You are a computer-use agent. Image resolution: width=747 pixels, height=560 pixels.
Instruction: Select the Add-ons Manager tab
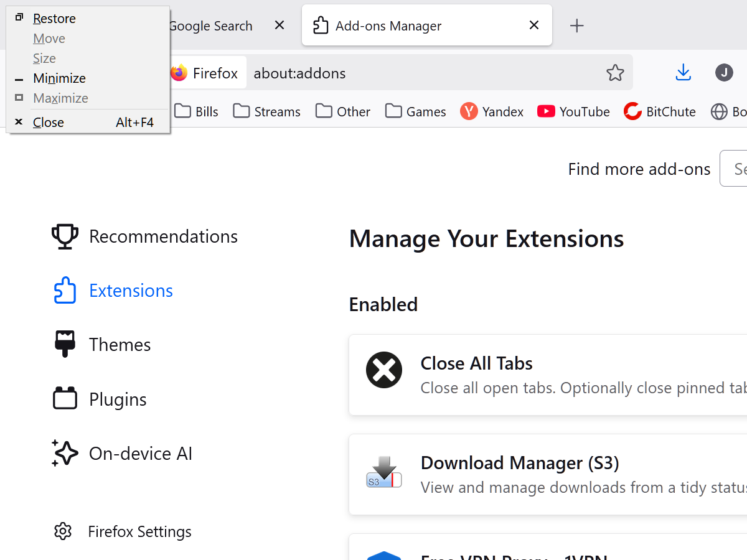(x=426, y=25)
